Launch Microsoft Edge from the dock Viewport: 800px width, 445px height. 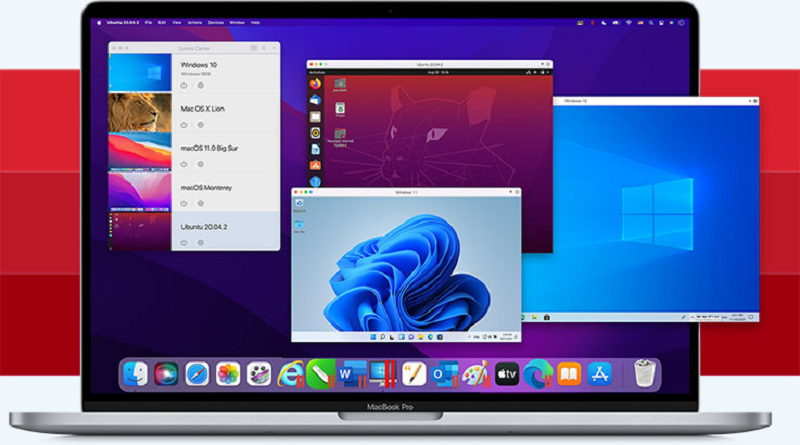(x=538, y=374)
